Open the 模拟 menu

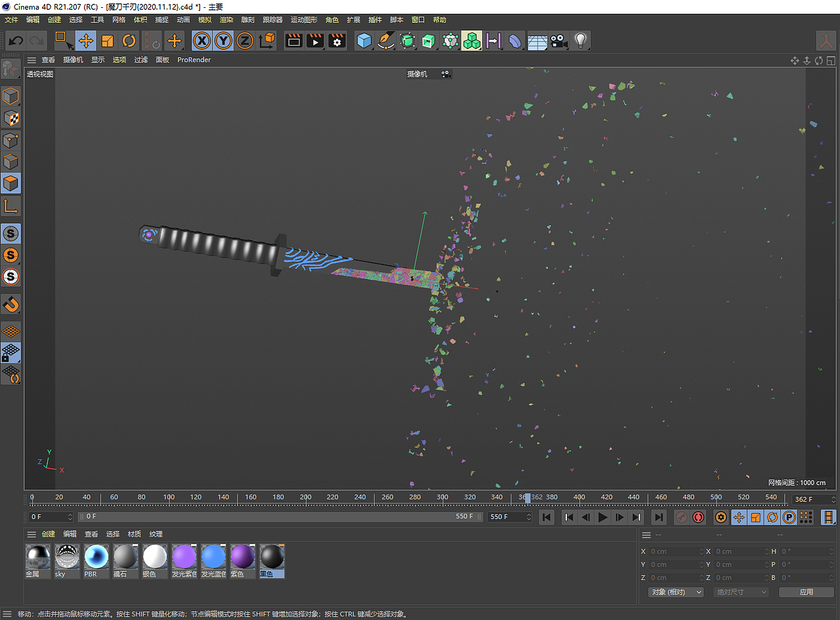coord(205,20)
